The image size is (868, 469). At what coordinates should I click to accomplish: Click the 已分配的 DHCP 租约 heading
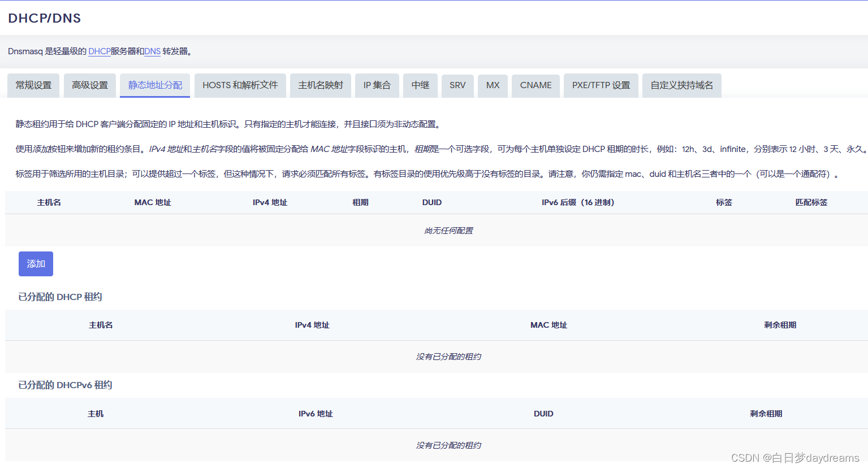(x=59, y=297)
